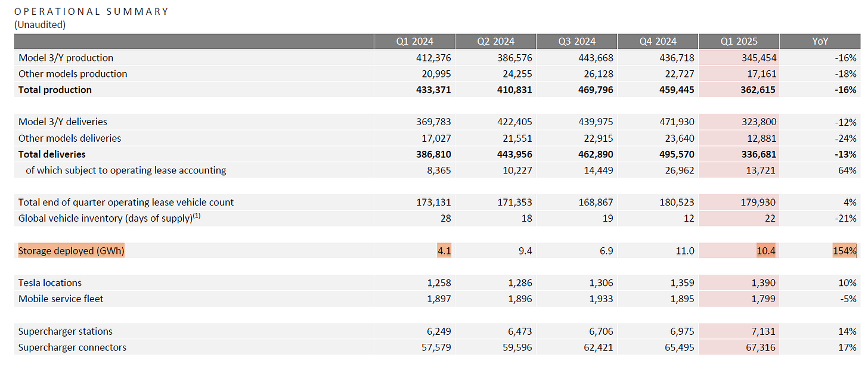Screen dimensions: 868x373
Task: Click the (Unaudited) subtitle text
Action: 40,25
